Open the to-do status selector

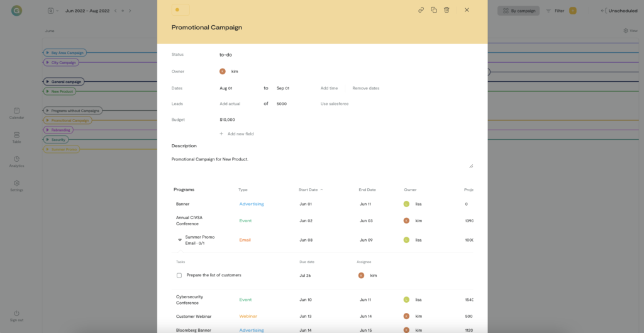[x=226, y=55]
